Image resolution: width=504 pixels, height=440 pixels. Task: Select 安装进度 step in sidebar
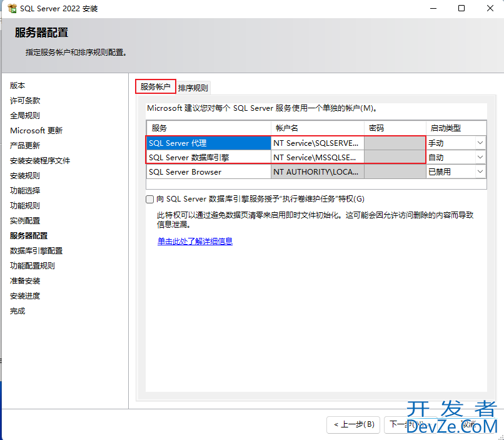25,296
